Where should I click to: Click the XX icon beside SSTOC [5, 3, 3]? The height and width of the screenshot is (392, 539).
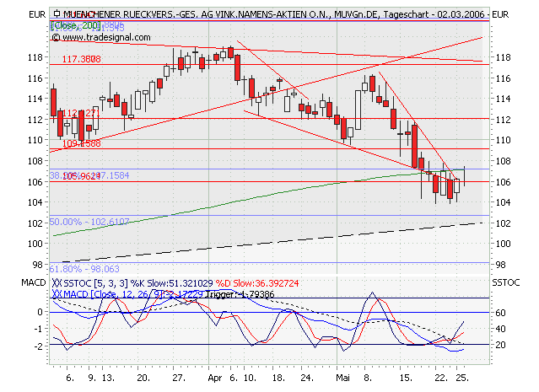coord(57,283)
